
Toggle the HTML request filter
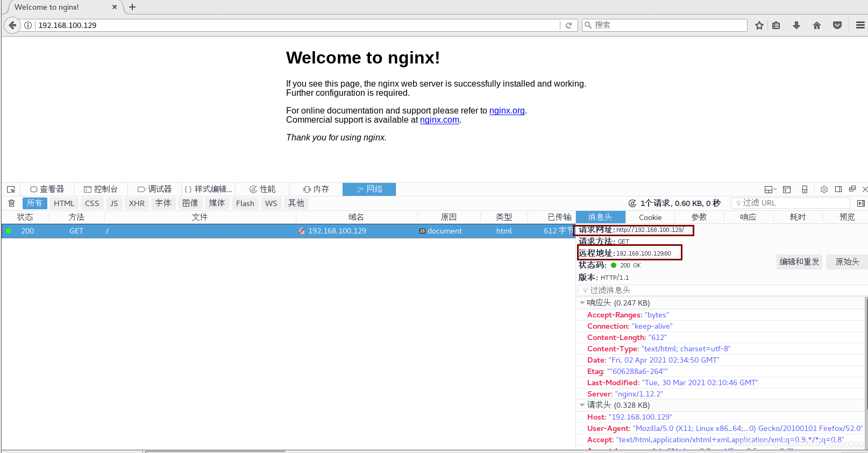(x=64, y=203)
